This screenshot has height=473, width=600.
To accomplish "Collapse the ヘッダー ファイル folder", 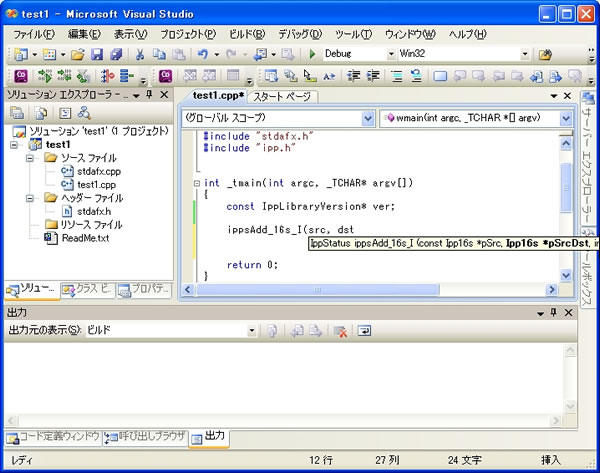I will (30, 198).
